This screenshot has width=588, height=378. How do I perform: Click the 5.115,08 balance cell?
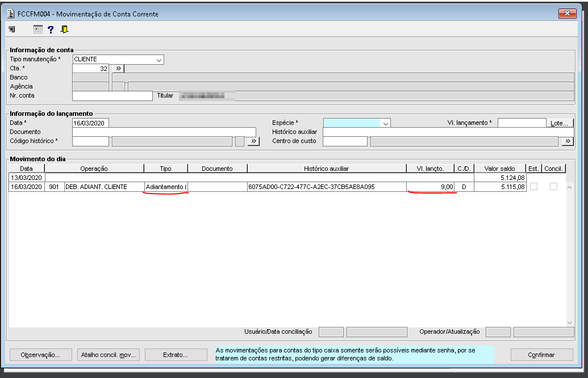coord(500,187)
